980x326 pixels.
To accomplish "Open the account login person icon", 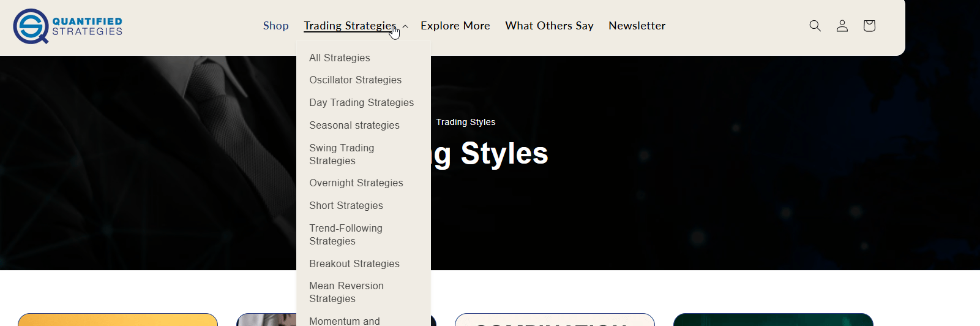I will click(x=842, y=26).
